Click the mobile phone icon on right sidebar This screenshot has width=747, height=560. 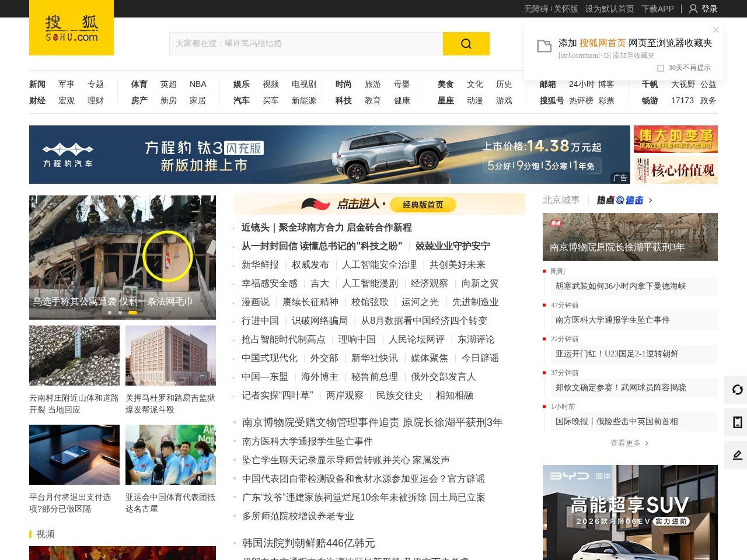pos(737,422)
